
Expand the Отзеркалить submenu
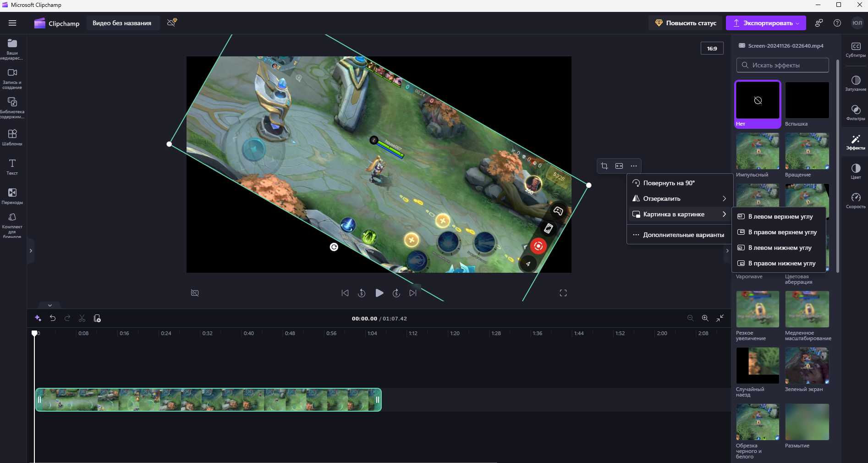pyautogui.click(x=679, y=198)
